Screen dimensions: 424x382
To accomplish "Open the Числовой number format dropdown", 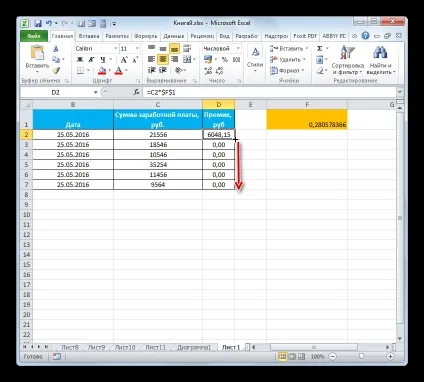I will [x=238, y=49].
